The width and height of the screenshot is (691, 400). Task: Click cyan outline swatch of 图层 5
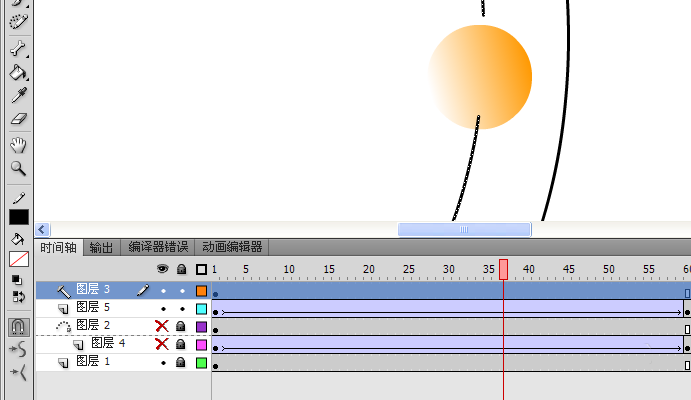201,309
